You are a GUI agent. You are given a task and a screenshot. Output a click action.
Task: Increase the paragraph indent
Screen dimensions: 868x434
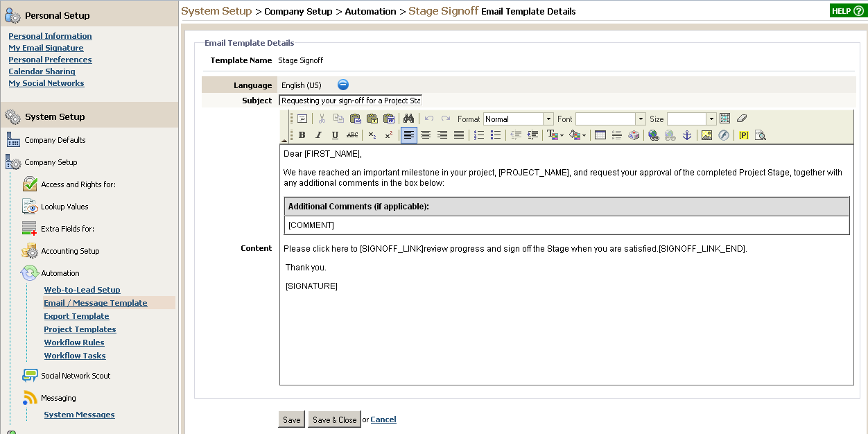click(532, 135)
